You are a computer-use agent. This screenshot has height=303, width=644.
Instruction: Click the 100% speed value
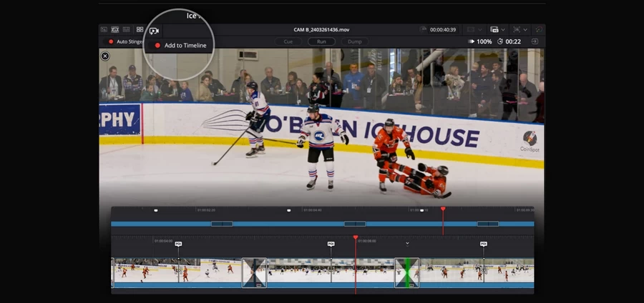click(x=484, y=41)
